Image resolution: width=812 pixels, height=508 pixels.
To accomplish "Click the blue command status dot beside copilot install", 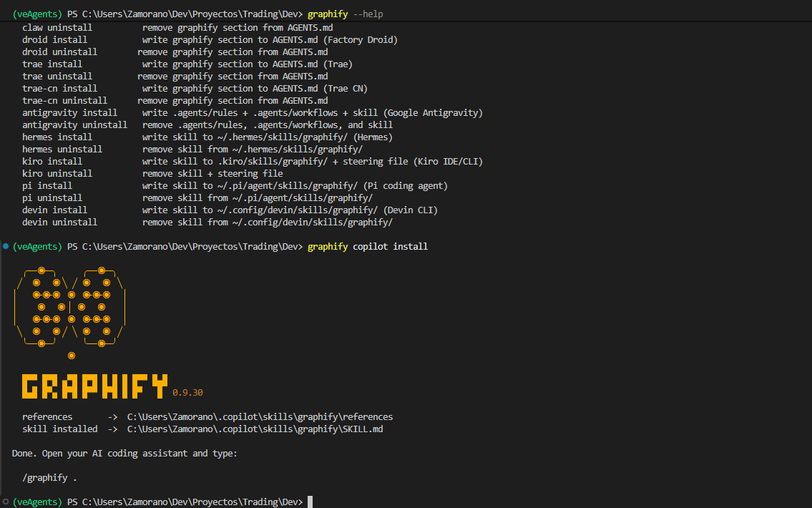I will tap(6, 246).
